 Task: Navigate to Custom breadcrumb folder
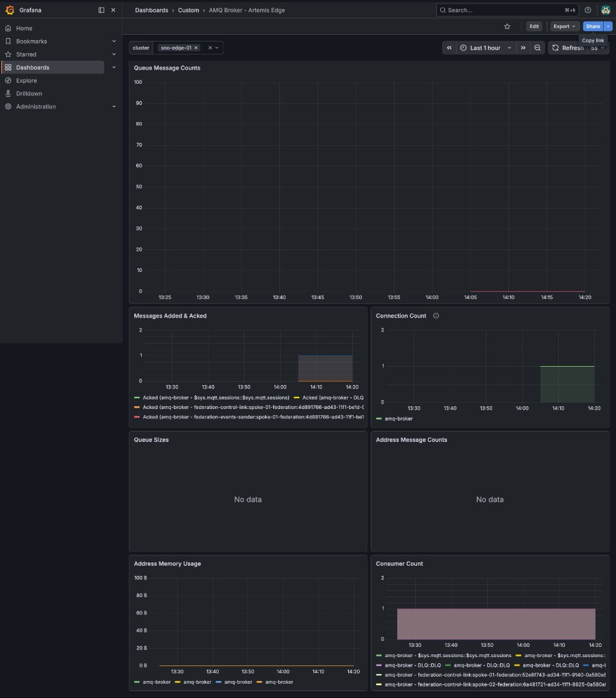pos(188,10)
